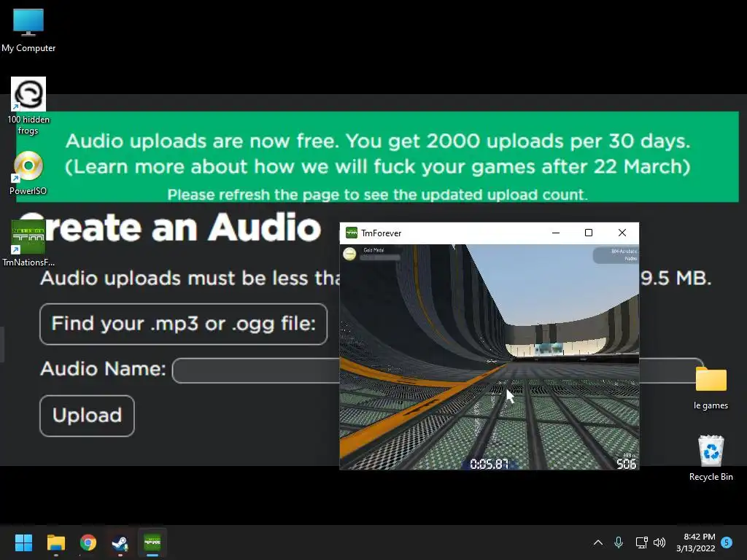The image size is (747, 560).
Task: Open the 8:42 PM clock and date
Action: 695,542
